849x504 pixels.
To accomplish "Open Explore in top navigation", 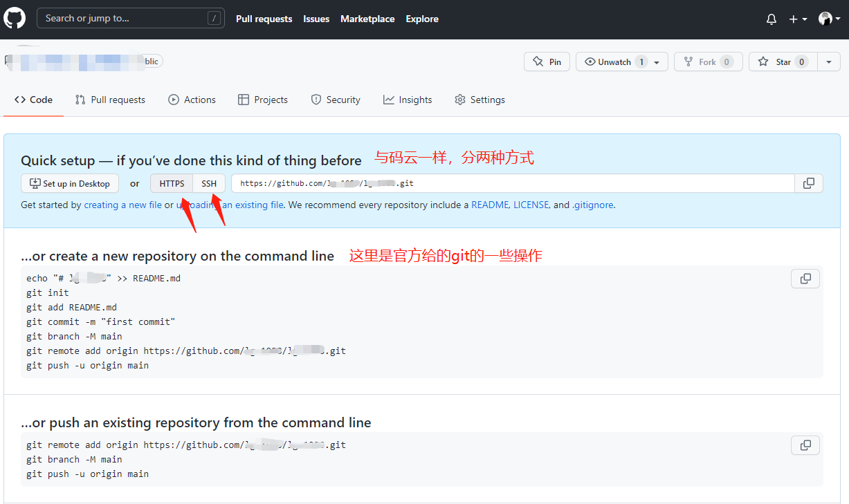I will tap(422, 19).
